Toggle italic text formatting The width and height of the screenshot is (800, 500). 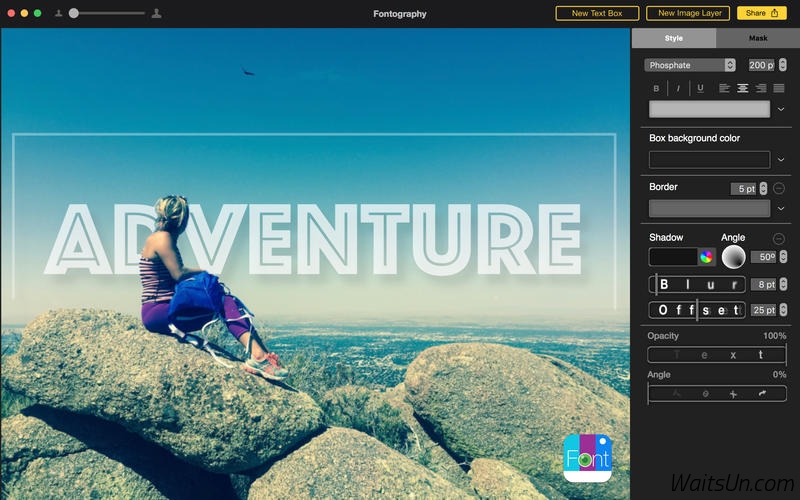678,88
